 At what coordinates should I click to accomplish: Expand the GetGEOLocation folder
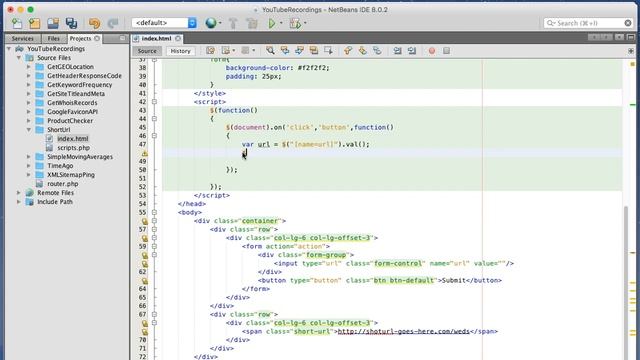[x=29, y=67]
